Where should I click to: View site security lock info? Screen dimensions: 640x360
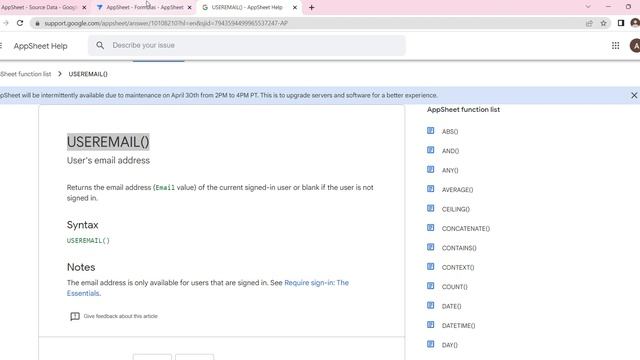coord(38,23)
